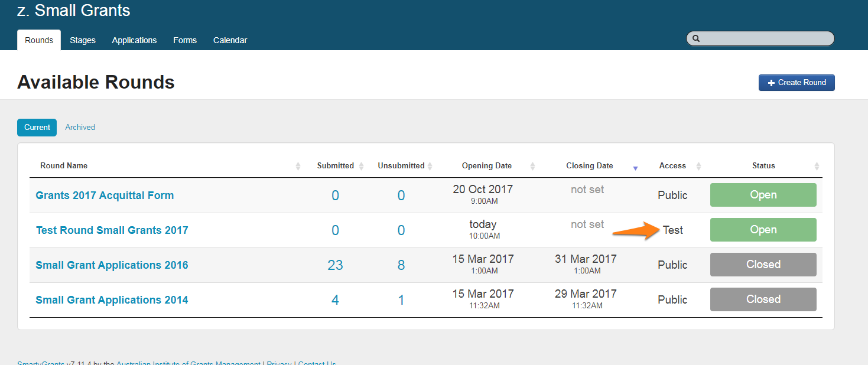This screenshot has height=365, width=868.
Task: Sort by Opening Date column arrows
Action: [x=532, y=166]
